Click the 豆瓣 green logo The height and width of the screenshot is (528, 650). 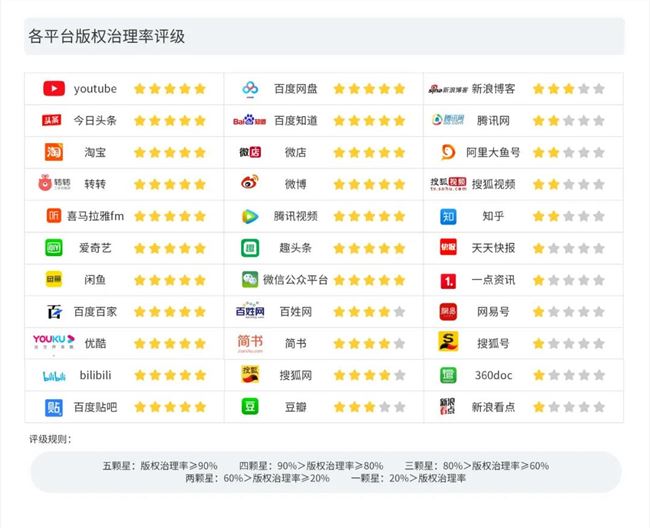(250, 407)
